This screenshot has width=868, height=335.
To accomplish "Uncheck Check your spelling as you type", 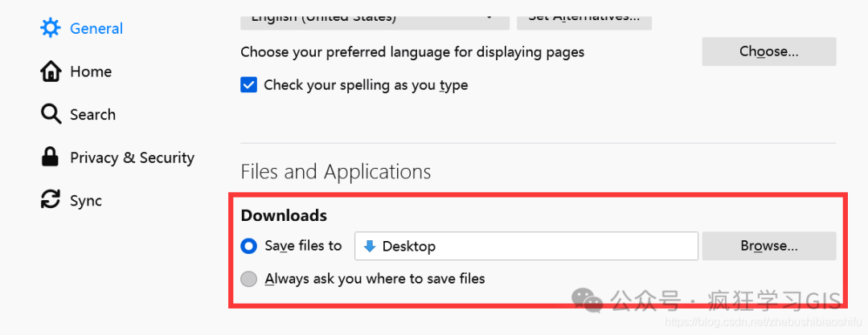I will (x=248, y=85).
